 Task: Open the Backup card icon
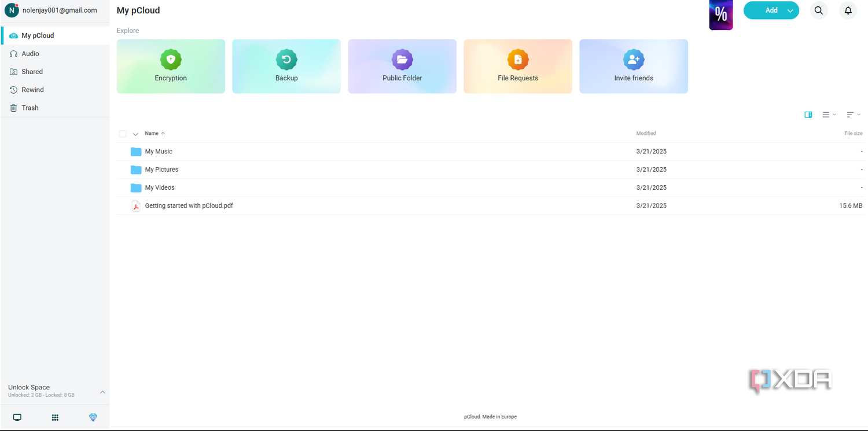286,60
